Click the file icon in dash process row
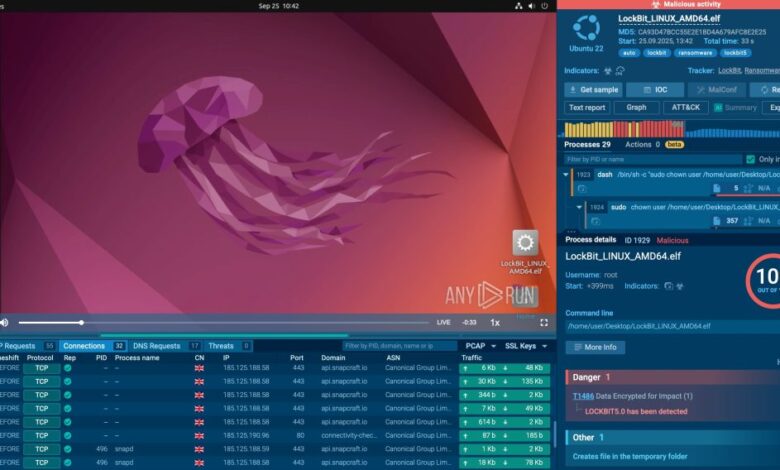The height and width of the screenshot is (470, 780). [x=716, y=188]
